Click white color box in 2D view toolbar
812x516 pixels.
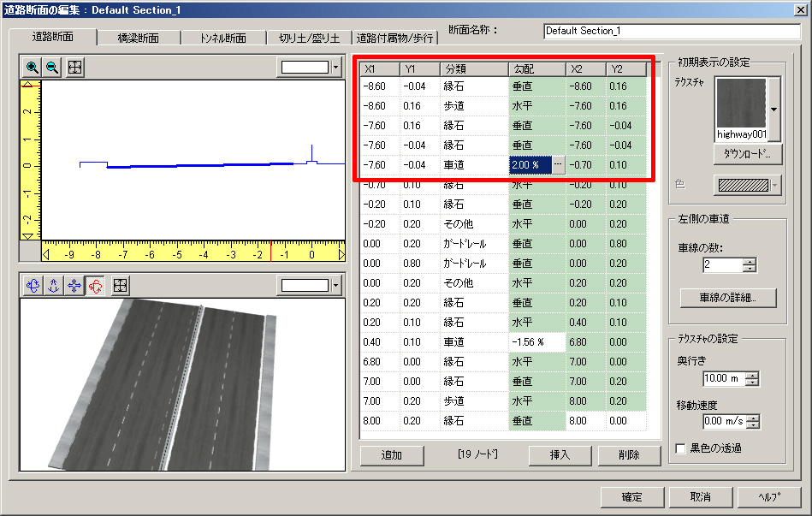[305, 68]
